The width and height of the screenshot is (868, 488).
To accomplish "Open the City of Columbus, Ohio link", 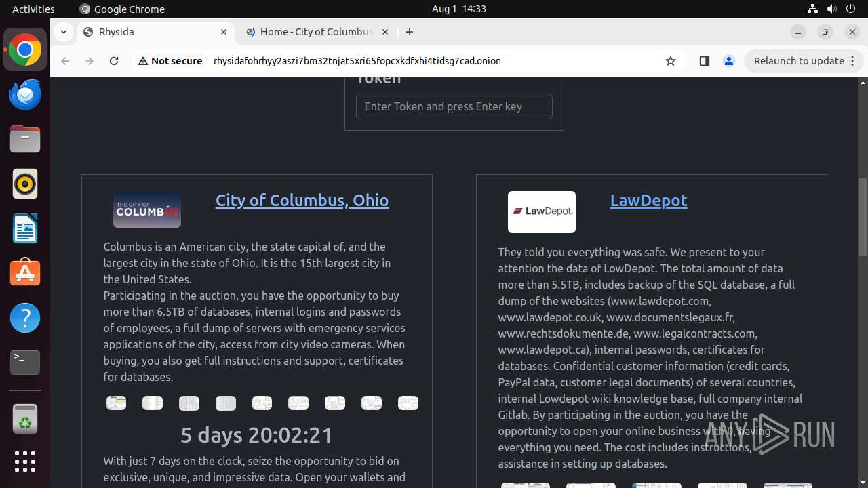I will (302, 201).
